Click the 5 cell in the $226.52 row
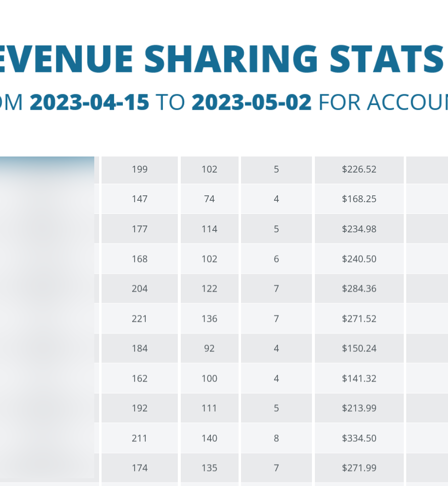The image size is (448, 486). 276,169
